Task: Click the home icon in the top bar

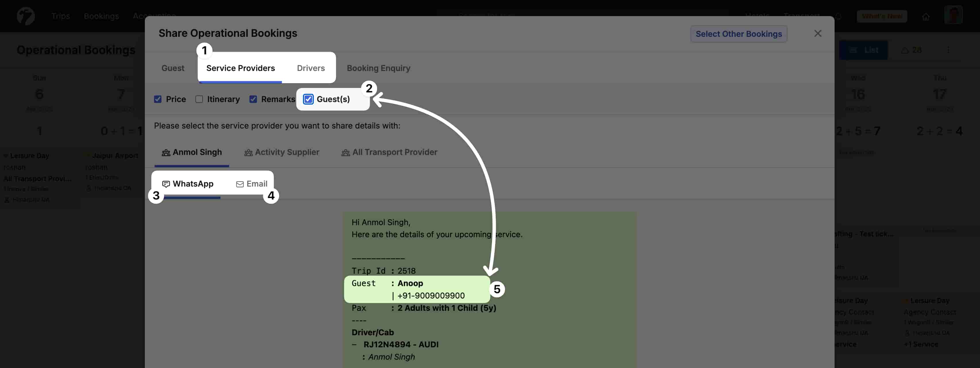Action: 926,16
